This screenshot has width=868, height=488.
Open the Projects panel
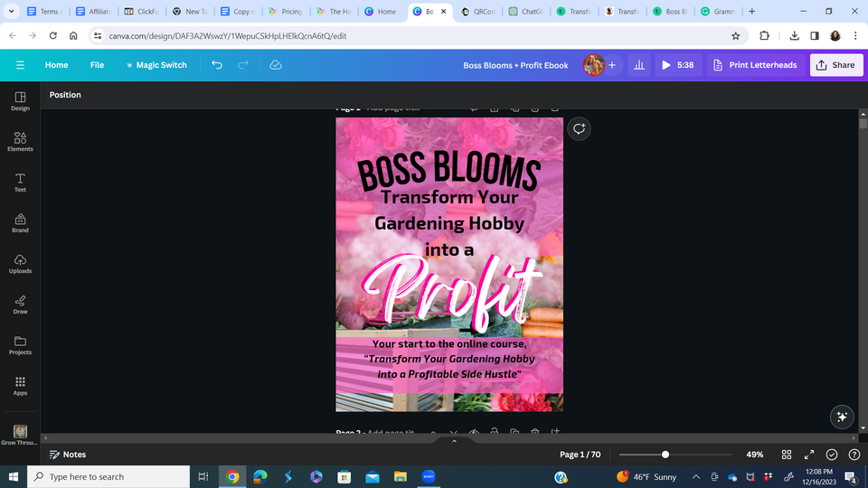(20, 345)
